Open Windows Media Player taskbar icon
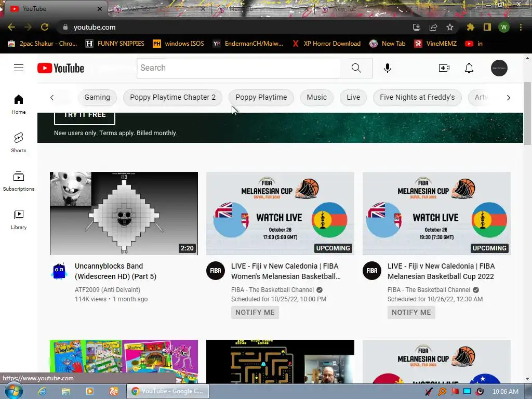Screen dimensions: 532x399 tap(89, 391)
